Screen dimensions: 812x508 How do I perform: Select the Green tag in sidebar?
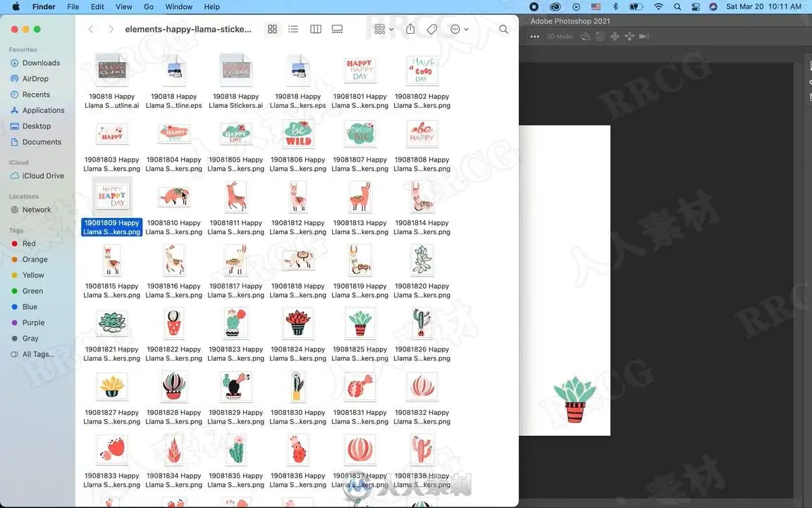[x=27, y=291]
